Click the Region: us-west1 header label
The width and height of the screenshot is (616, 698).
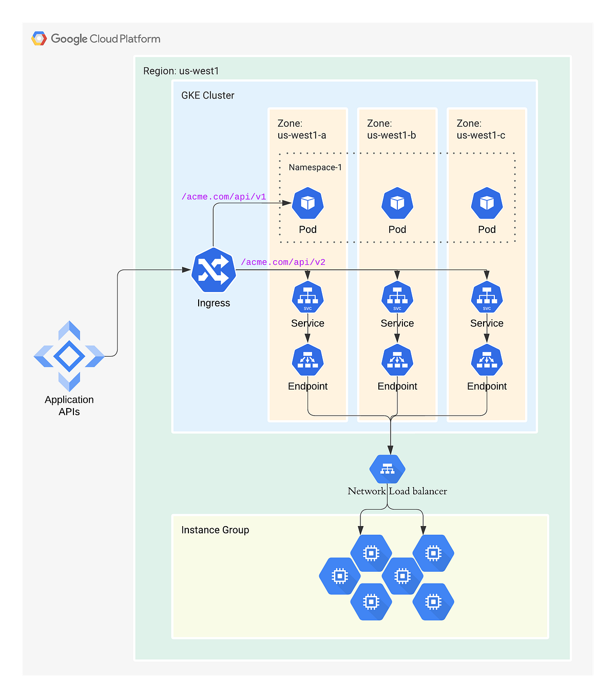(181, 71)
